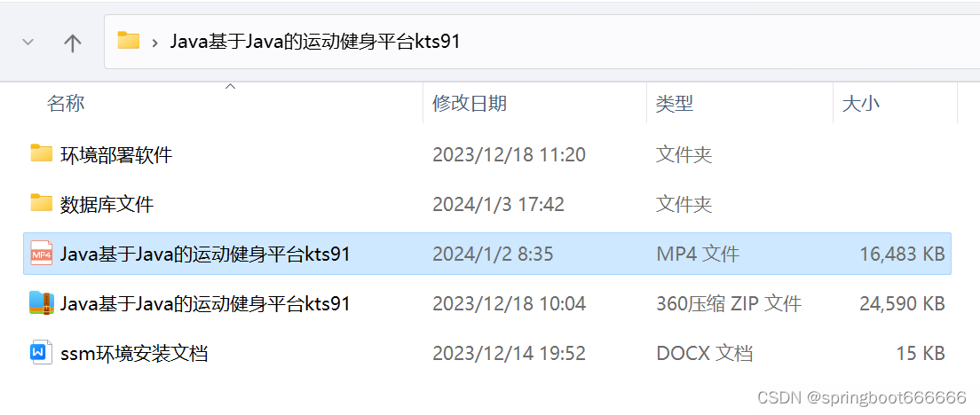
Task: Click the 环境部署软件 folder icon
Action: click(x=41, y=153)
